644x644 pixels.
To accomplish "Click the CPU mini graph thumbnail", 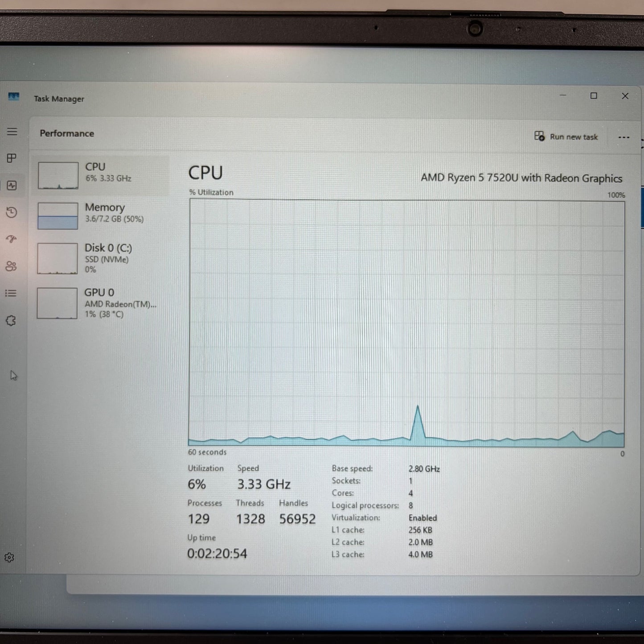I will 58,176.
